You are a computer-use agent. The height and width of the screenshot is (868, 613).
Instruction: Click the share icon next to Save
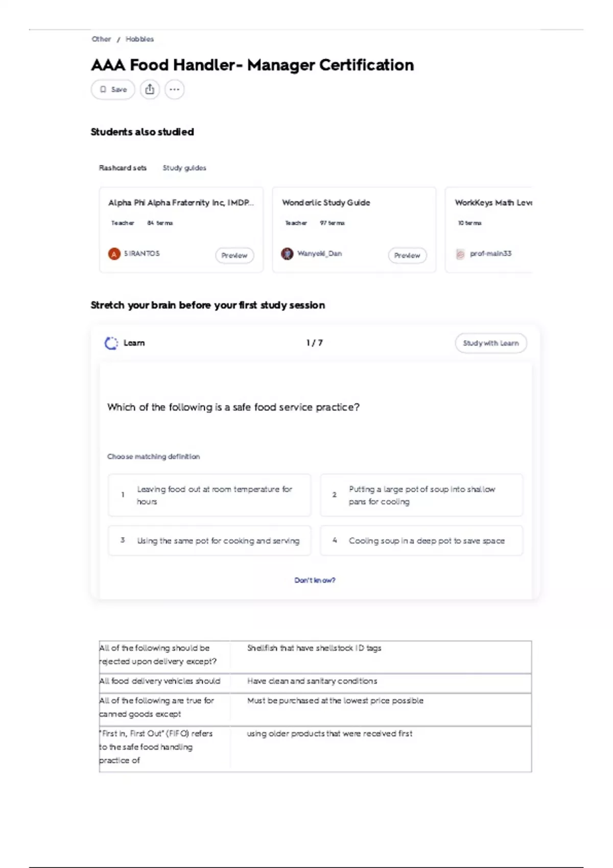pos(150,89)
